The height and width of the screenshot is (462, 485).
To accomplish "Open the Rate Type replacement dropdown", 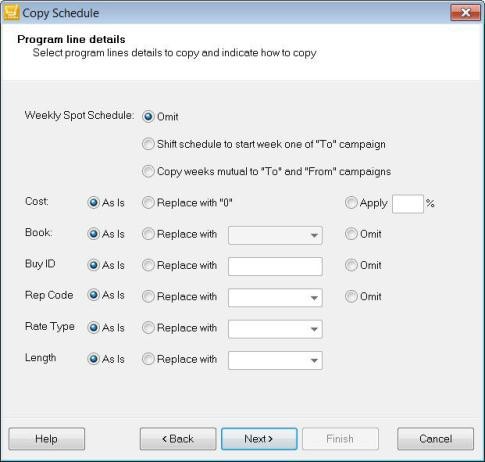I will pyautogui.click(x=275, y=329).
